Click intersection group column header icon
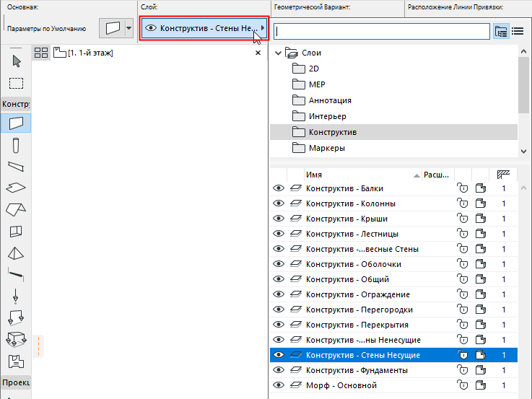The width and height of the screenshot is (532, 399). click(x=503, y=175)
